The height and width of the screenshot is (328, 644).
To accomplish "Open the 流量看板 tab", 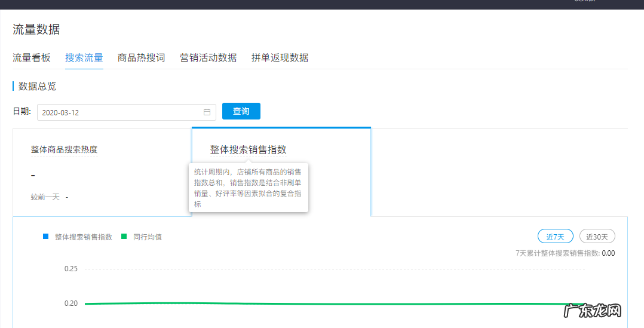I will coord(31,57).
